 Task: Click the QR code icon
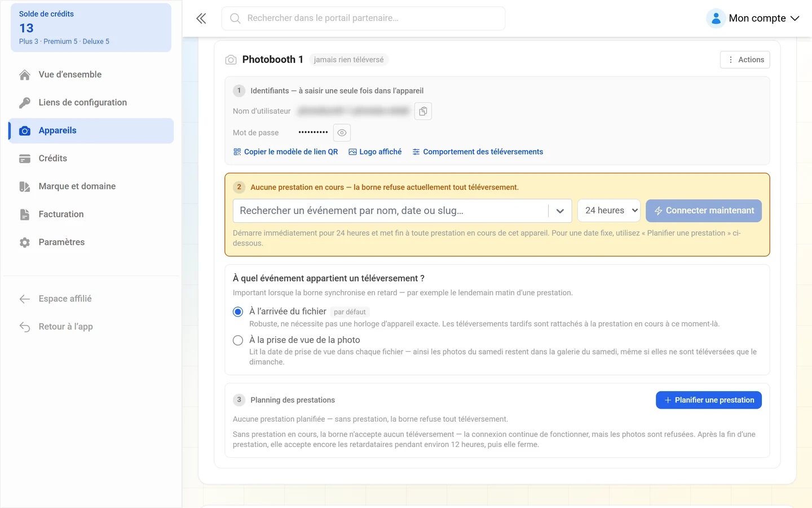point(237,152)
